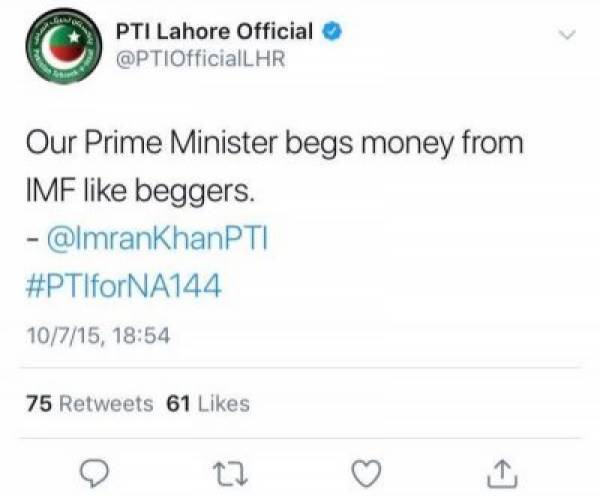
Task: Like the tweet with the heart icon
Action: [367, 473]
